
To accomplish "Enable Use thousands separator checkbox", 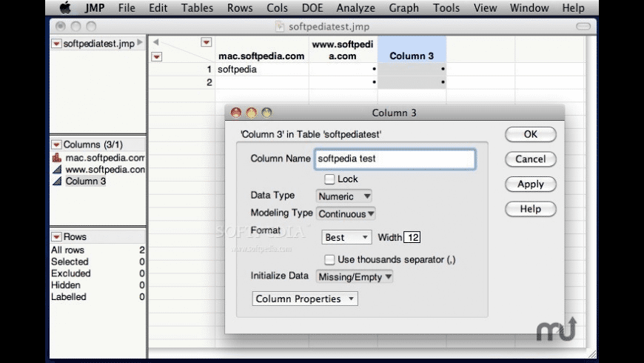I will 329,260.
